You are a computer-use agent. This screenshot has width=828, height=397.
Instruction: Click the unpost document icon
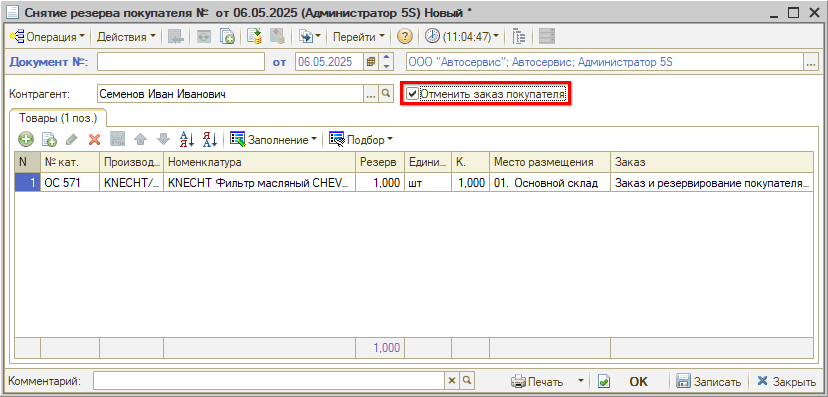click(277, 37)
